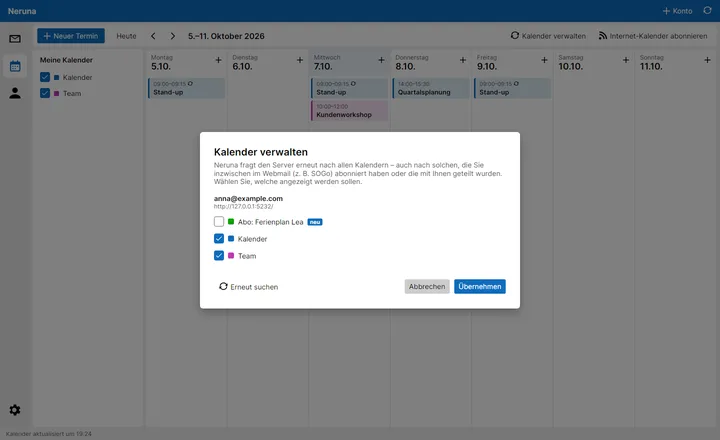
Task: Uncheck Kalender checkbox in the dialog
Action: pos(219,238)
